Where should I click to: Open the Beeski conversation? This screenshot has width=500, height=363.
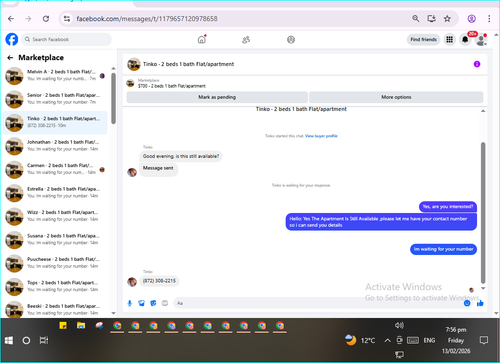[x=55, y=310]
